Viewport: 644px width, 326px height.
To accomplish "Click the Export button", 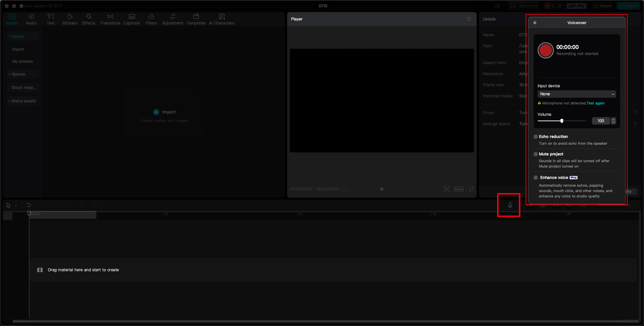I will click(628, 6).
